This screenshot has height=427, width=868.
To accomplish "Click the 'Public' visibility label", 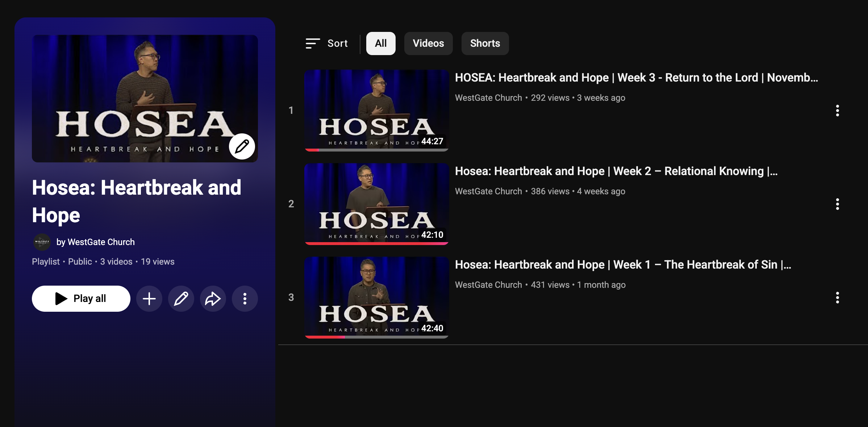I will click(80, 262).
